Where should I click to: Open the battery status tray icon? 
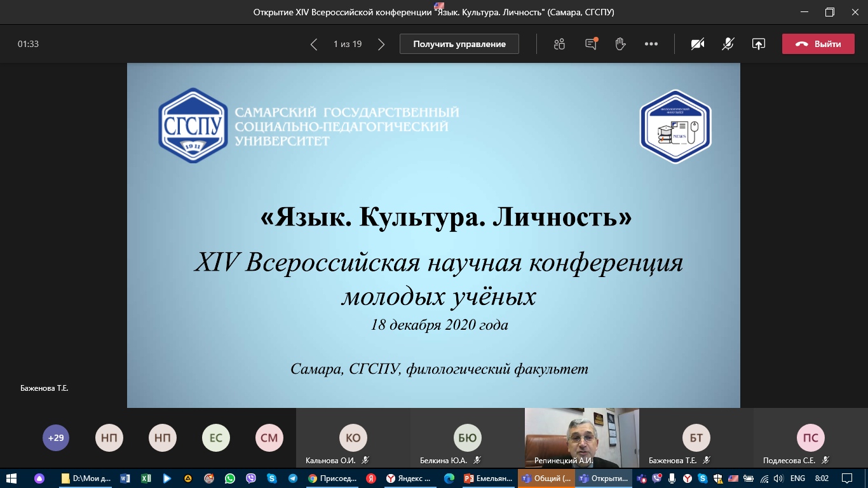coord(749,478)
